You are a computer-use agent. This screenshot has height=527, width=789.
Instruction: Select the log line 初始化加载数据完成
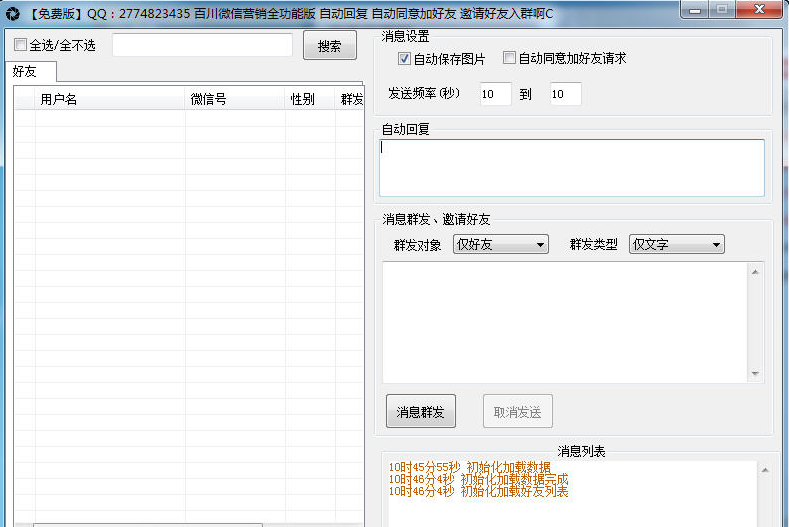[x=478, y=480]
